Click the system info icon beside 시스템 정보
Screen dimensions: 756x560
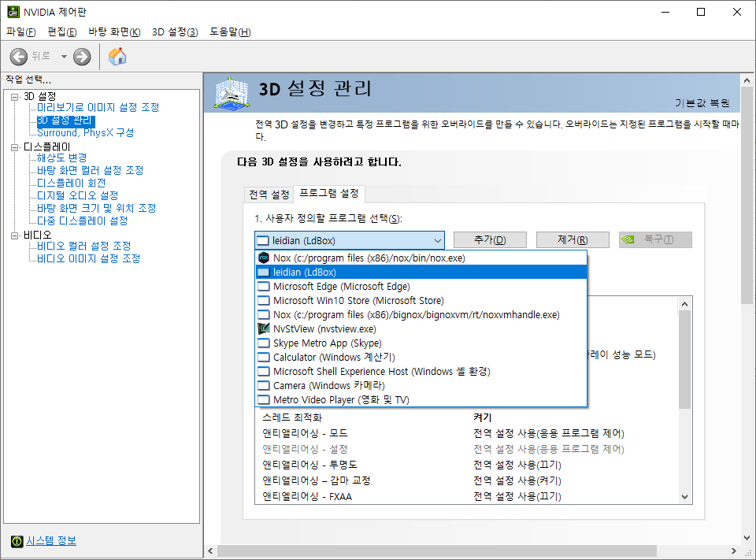point(17,541)
